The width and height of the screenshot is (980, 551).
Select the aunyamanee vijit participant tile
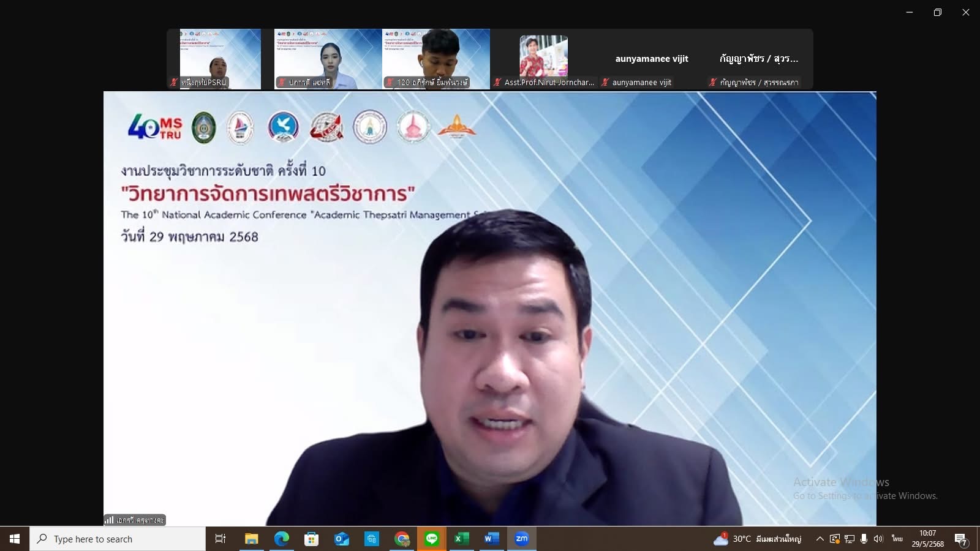point(652,59)
